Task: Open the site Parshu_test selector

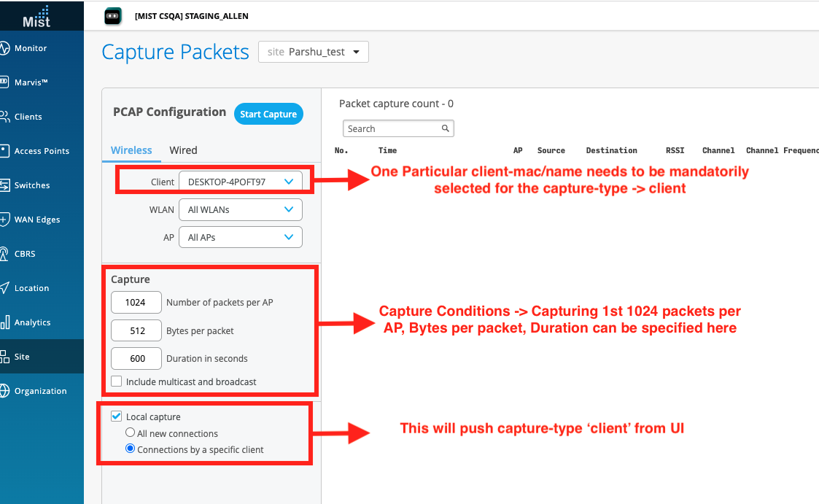Action: [314, 52]
